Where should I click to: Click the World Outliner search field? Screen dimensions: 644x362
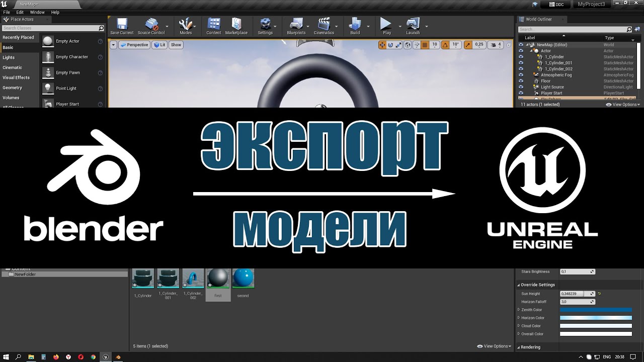pyautogui.click(x=575, y=29)
